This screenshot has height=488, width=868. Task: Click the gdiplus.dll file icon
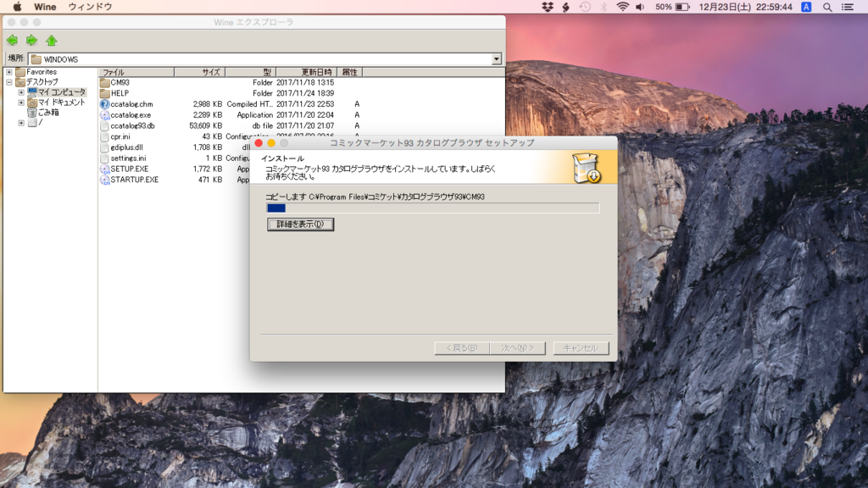click(104, 147)
